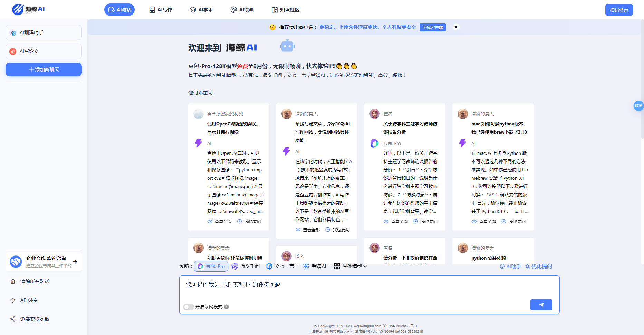Click avatar of 香草冰激凌奥利奥
The height and width of the screenshot is (335, 644).
point(199,114)
